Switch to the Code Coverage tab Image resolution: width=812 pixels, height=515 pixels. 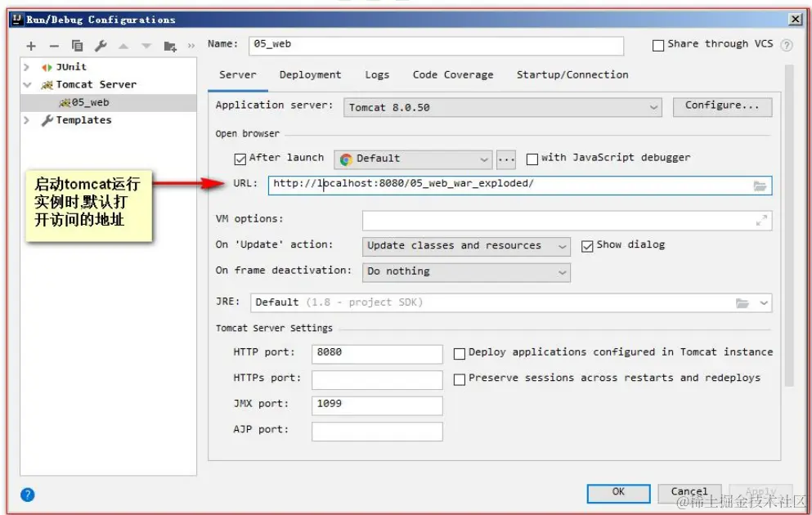pyautogui.click(x=452, y=75)
